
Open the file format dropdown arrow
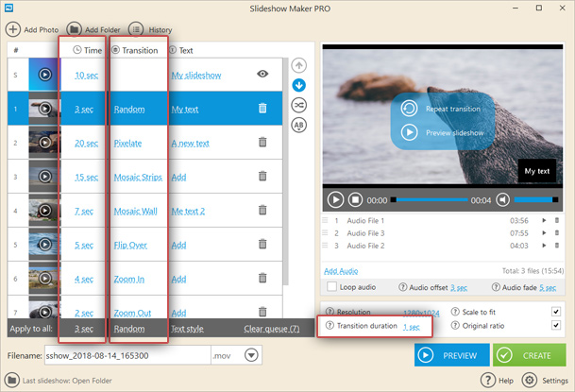pos(251,355)
